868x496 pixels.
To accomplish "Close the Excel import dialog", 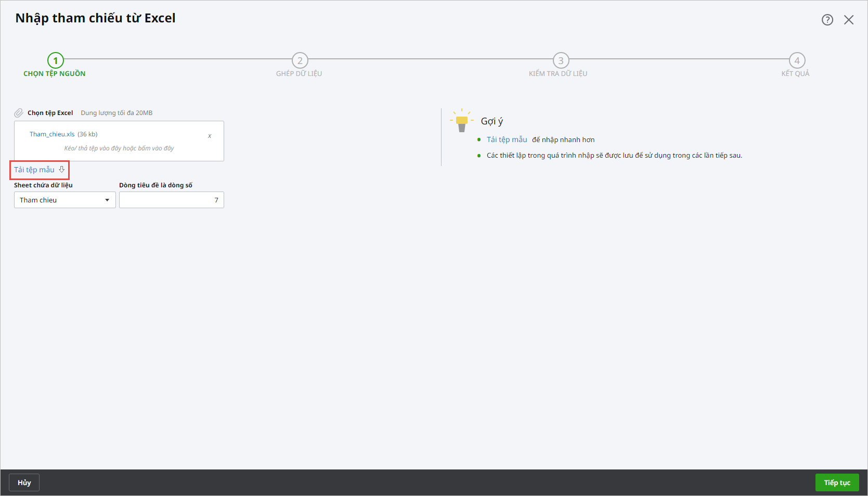I will [849, 20].
